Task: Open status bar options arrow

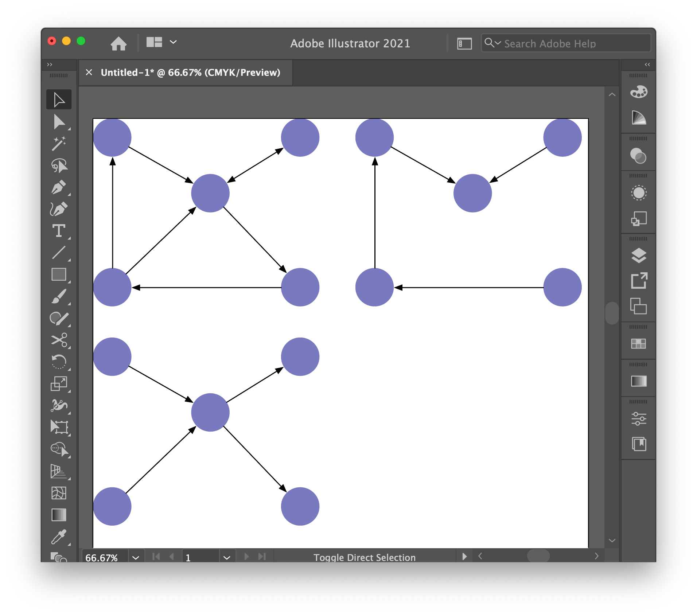Action: (464, 557)
